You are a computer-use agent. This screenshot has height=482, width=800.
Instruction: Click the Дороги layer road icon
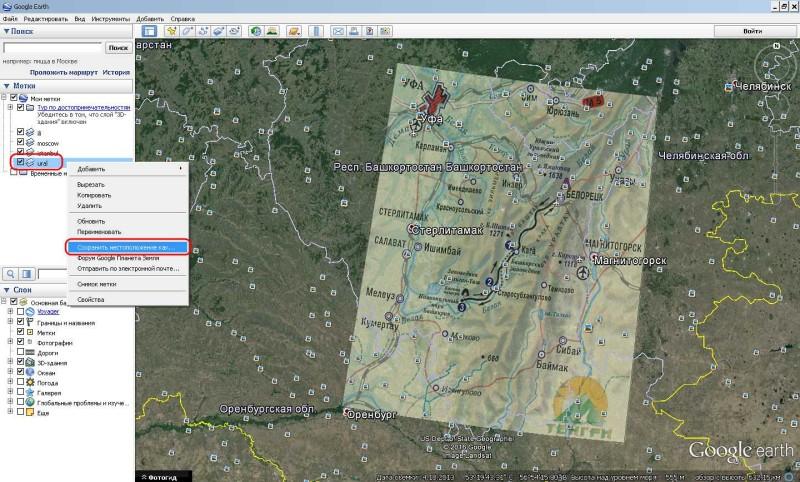coord(30,352)
